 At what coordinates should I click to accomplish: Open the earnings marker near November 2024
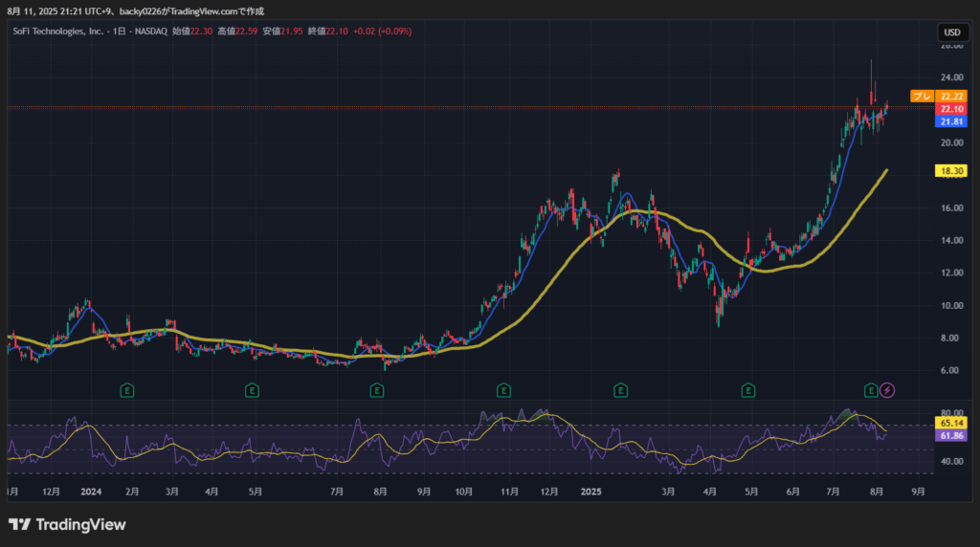click(x=503, y=391)
